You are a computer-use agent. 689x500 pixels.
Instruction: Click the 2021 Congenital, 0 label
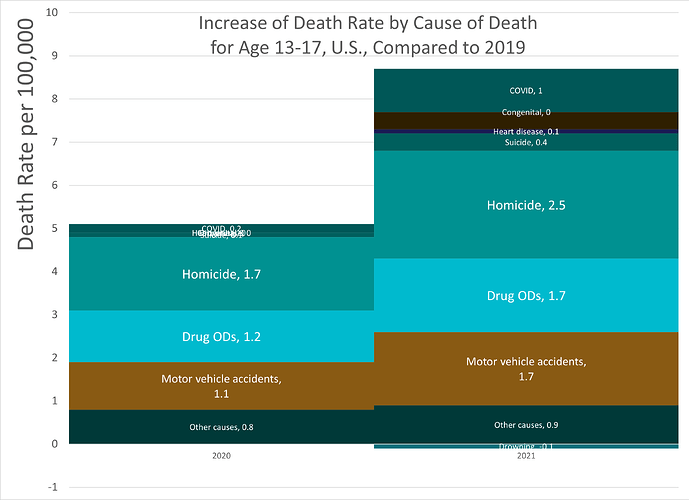click(526, 112)
